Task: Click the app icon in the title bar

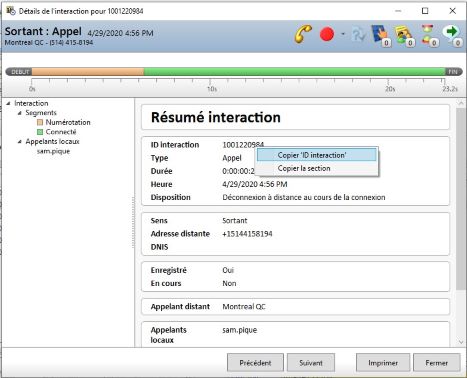Action: click(x=11, y=11)
